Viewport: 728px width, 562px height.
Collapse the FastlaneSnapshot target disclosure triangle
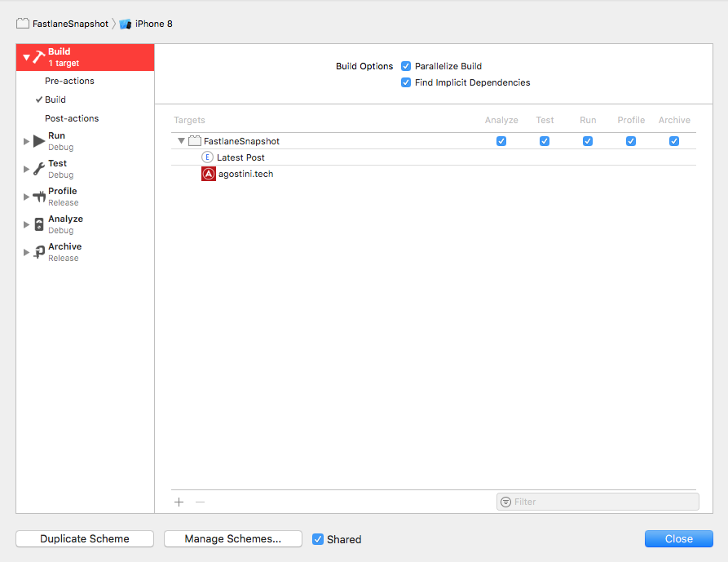181,141
